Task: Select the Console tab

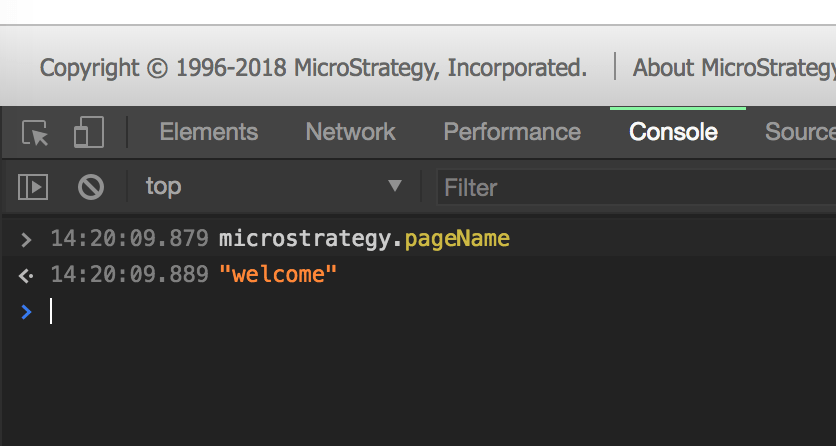Action: click(x=673, y=132)
